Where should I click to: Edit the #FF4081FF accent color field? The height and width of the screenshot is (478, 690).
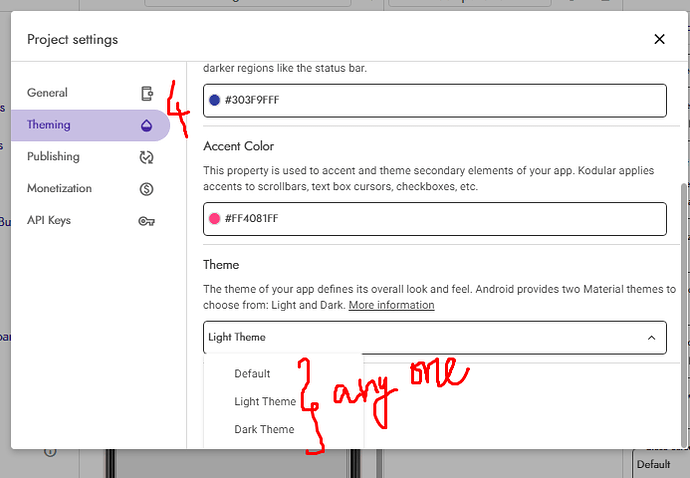pos(435,219)
